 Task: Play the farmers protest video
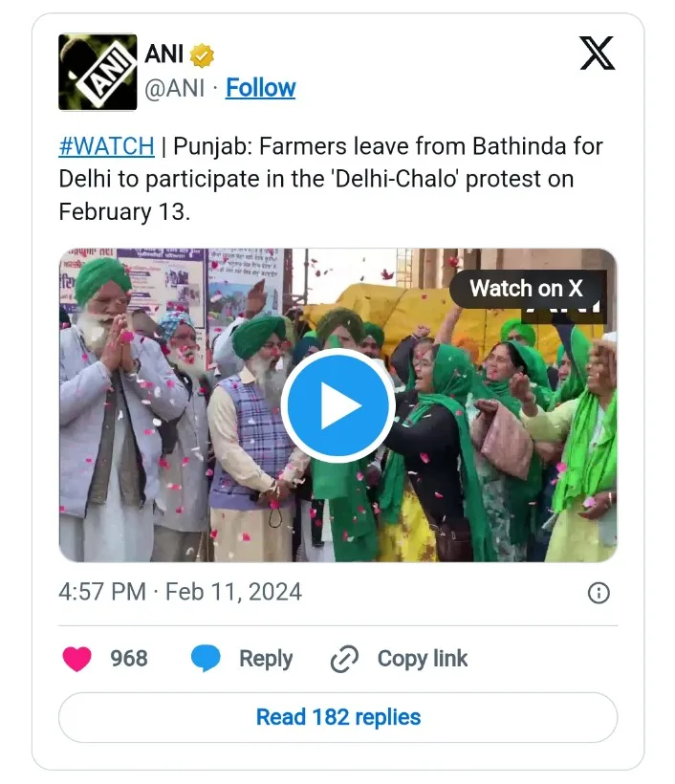338,406
